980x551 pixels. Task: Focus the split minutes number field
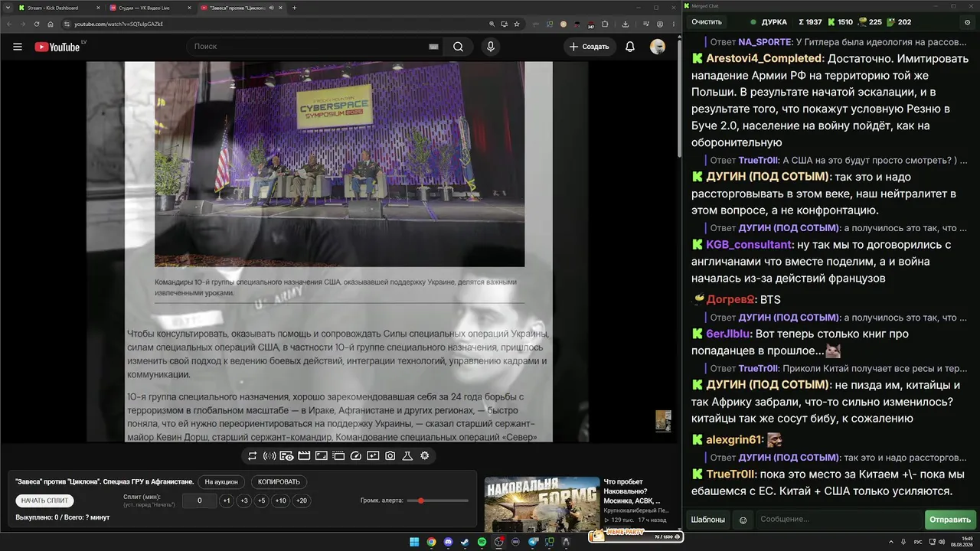point(200,500)
